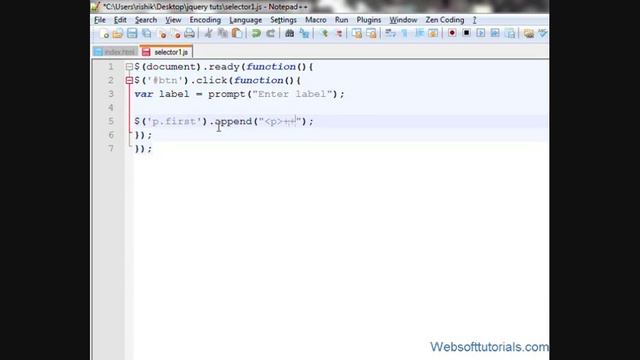Click the Playback macro icon
The width and height of the screenshot is (640, 360).
[480, 33]
